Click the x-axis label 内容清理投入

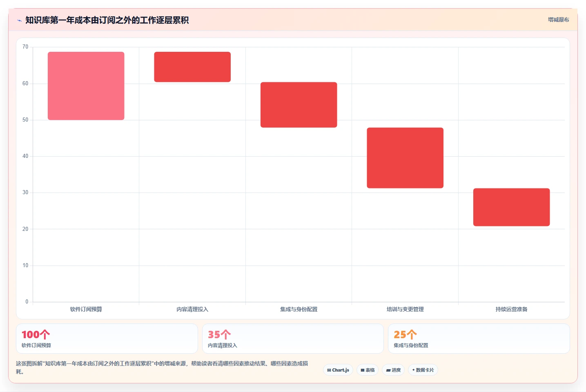tap(192, 309)
